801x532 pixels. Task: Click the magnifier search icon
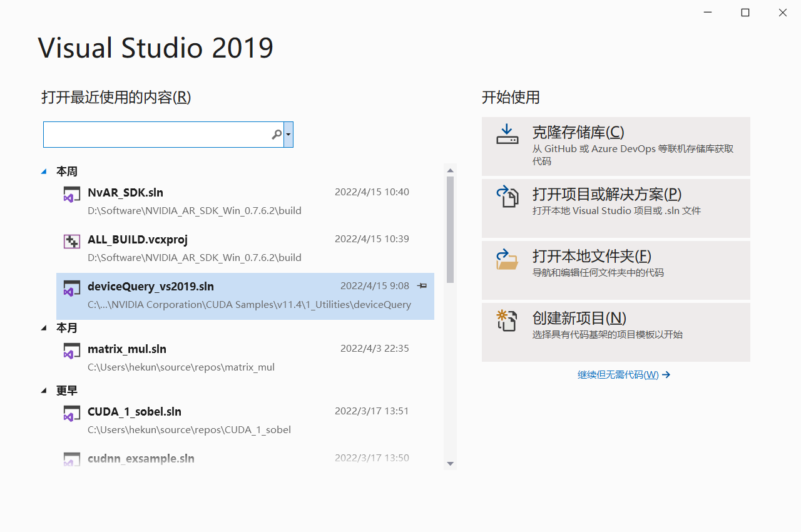point(277,135)
